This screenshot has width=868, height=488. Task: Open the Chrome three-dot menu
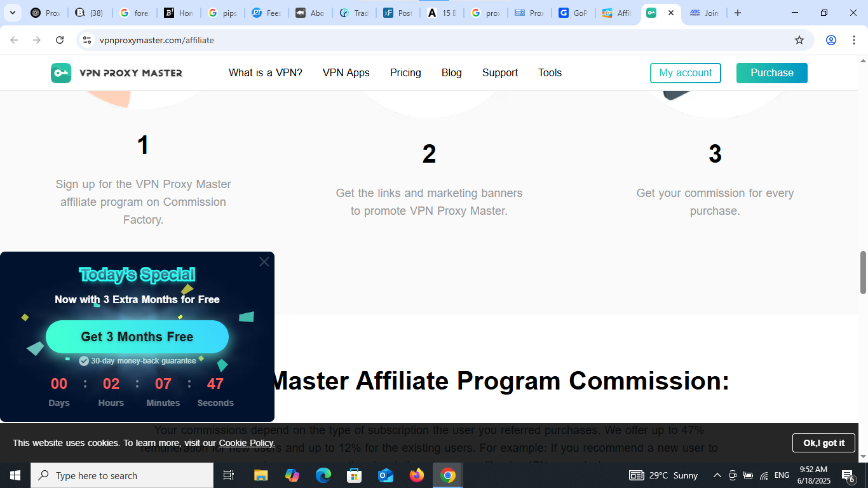click(853, 40)
